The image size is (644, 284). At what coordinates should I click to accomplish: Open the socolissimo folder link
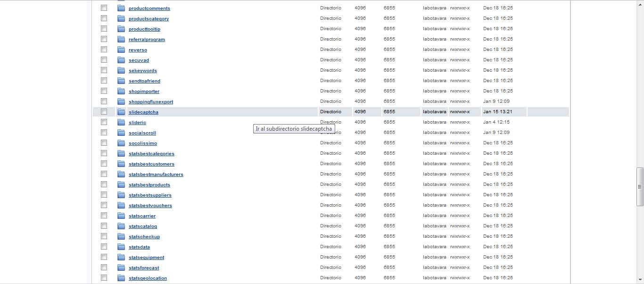click(x=143, y=143)
